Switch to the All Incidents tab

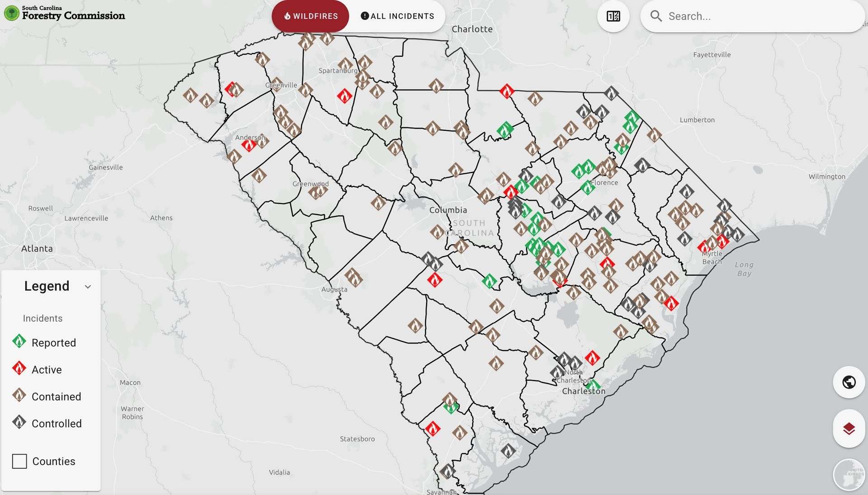coord(397,16)
